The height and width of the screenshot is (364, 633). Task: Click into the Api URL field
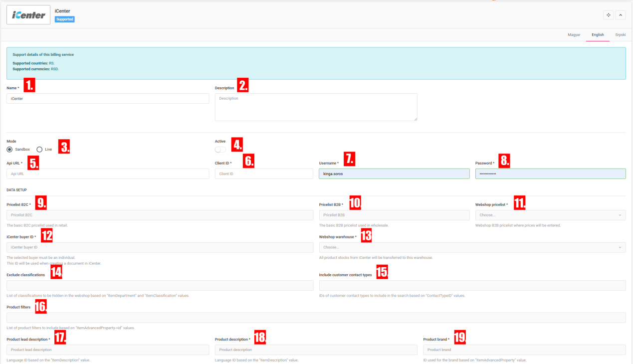tap(108, 174)
